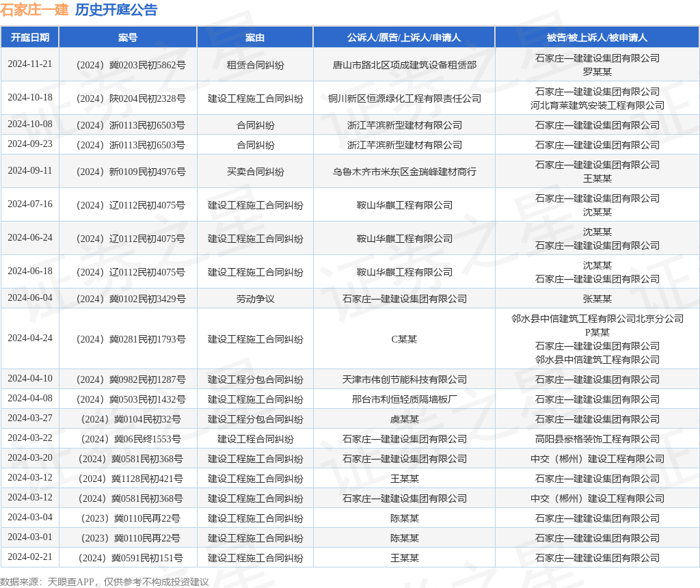
Task: Click the 开庭日期 column header
Action: point(30,38)
